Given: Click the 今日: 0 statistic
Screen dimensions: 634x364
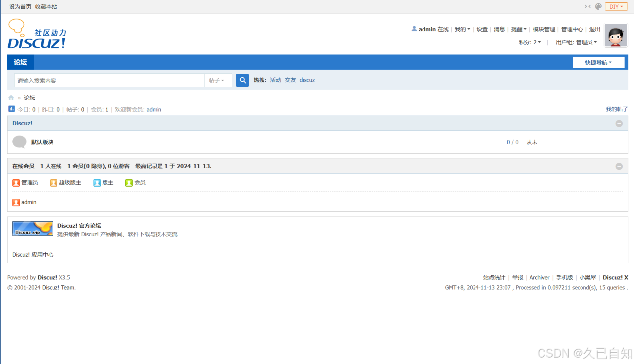Looking at the screenshot, I should [x=27, y=109].
